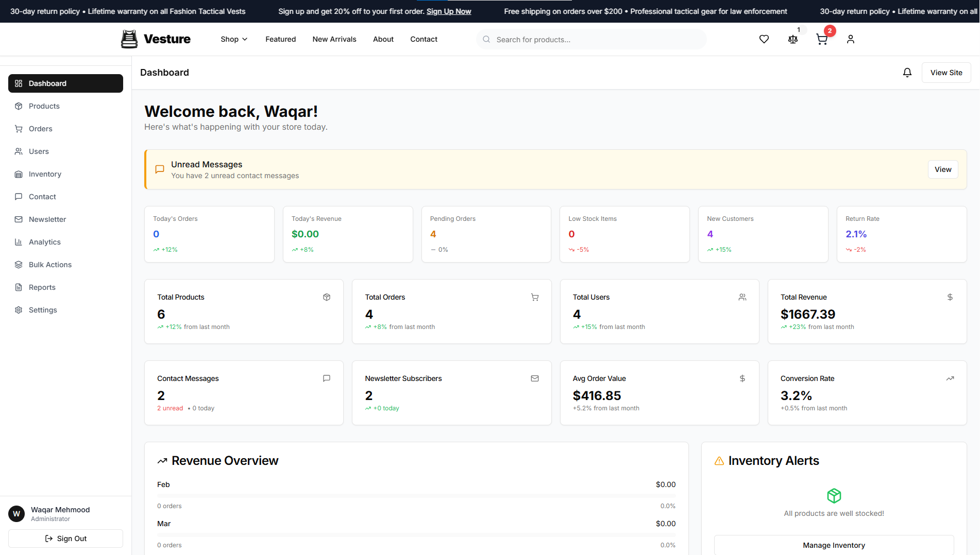The height and width of the screenshot is (555, 980).
Task: Open the About page from the navigation
Action: (383, 39)
